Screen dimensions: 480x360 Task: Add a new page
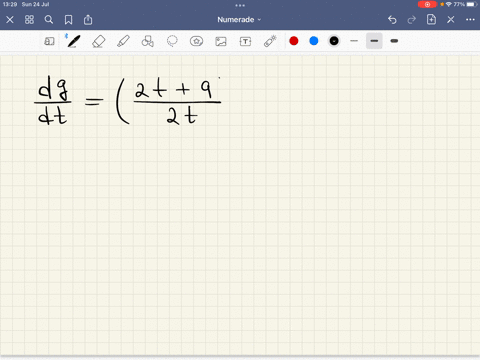click(x=431, y=19)
